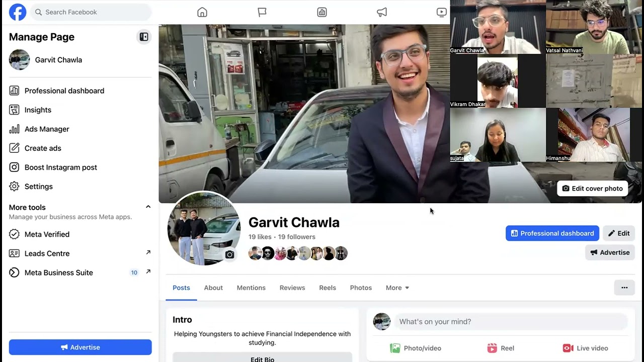Open the Insights sidebar link

[x=38, y=110]
